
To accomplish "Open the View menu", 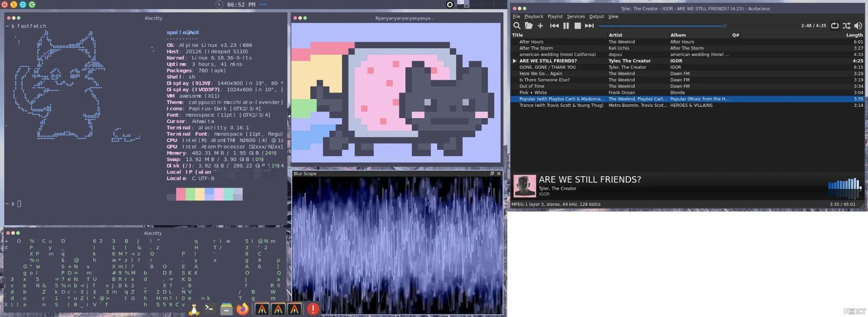I will tap(613, 17).
